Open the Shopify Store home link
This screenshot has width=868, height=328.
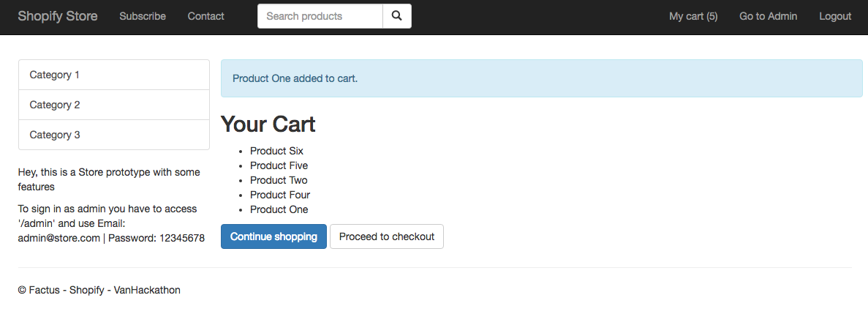[58, 16]
